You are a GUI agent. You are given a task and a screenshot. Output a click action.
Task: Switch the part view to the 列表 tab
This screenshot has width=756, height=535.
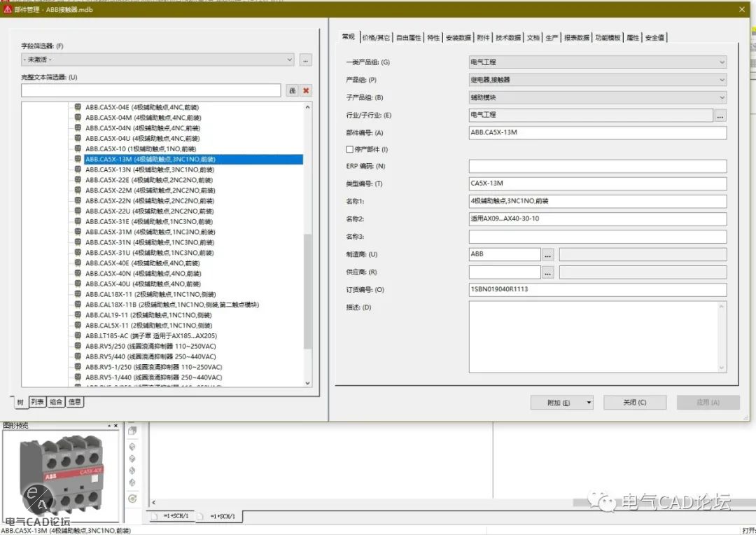[x=38, y=402]
